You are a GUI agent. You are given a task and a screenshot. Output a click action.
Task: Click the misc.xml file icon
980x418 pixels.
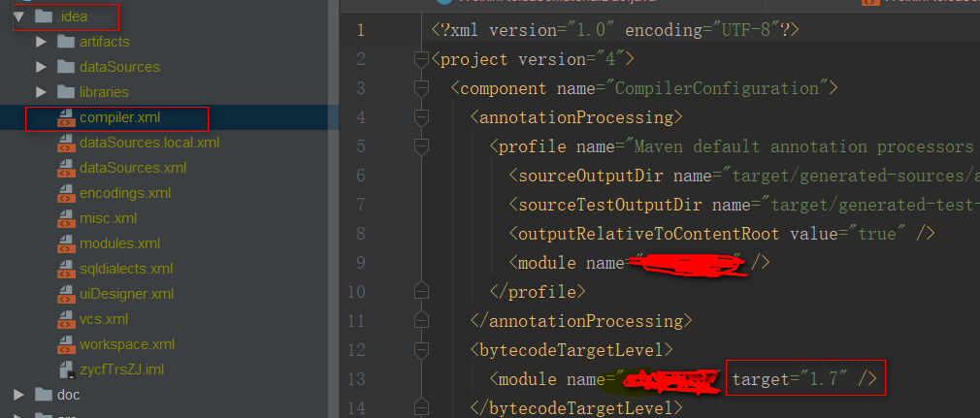[x=66, y=218]
